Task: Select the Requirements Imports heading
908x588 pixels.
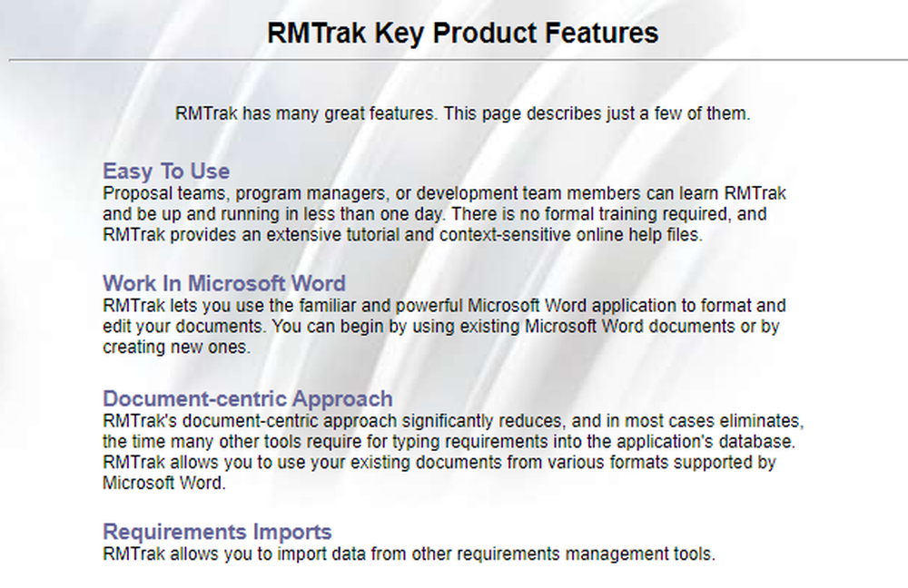Action: point(217,532)
